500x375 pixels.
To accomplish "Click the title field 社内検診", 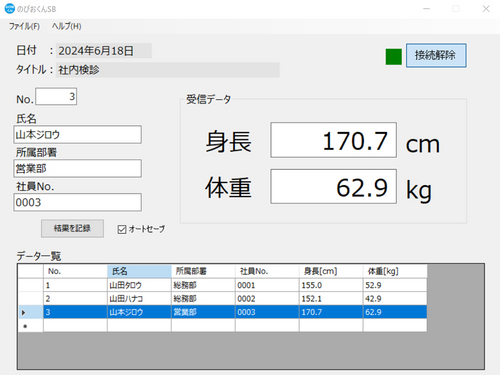I will tap(168, 70).
